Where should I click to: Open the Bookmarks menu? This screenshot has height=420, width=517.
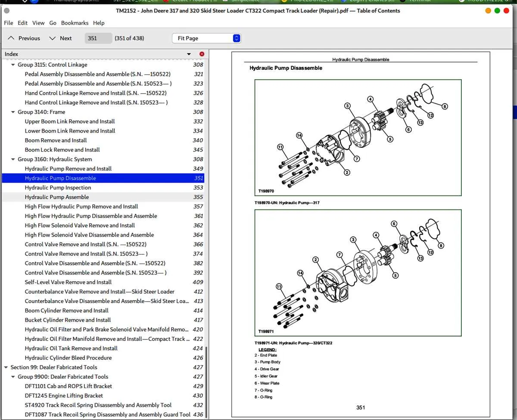(75, 23)
